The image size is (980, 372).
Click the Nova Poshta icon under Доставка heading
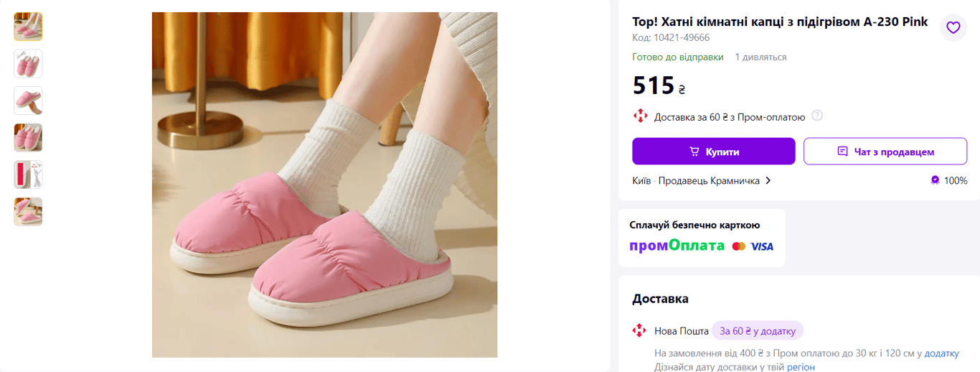tap(639, 330)
